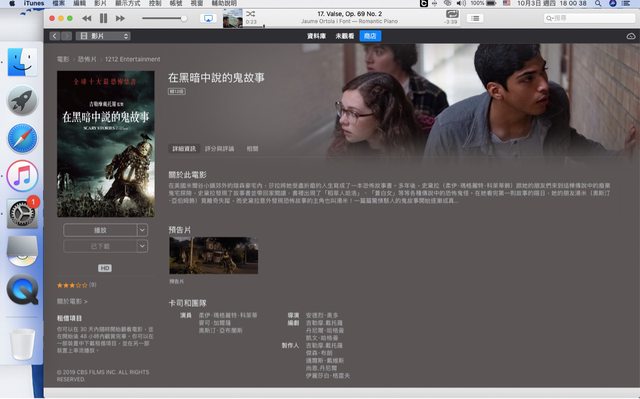The width and height of the screenshot is (640, 399).
Task: Open Safari from the Dock
Action: click(22, 138)
